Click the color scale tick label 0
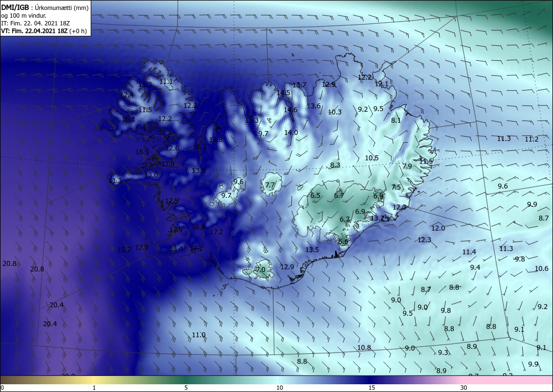553x392 pixels. [x=2, y=388]
